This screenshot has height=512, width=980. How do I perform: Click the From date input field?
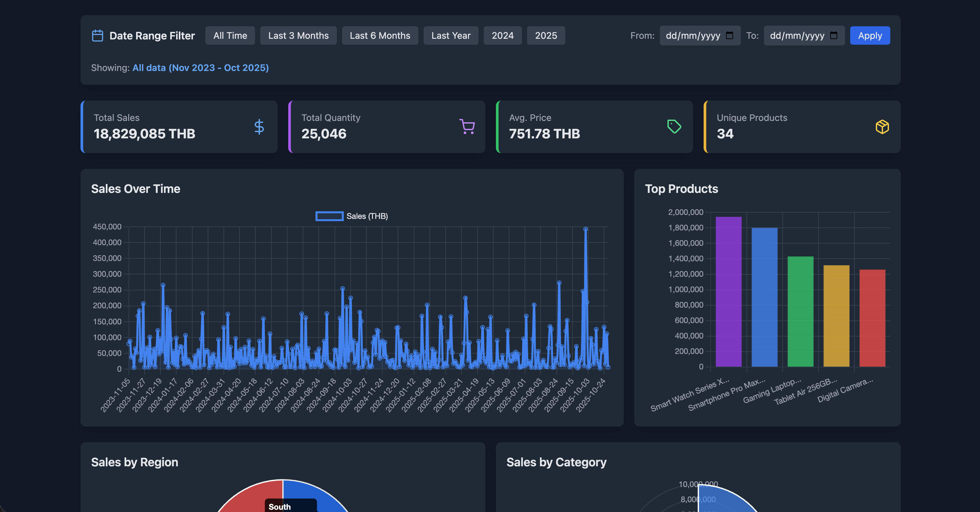692,36
